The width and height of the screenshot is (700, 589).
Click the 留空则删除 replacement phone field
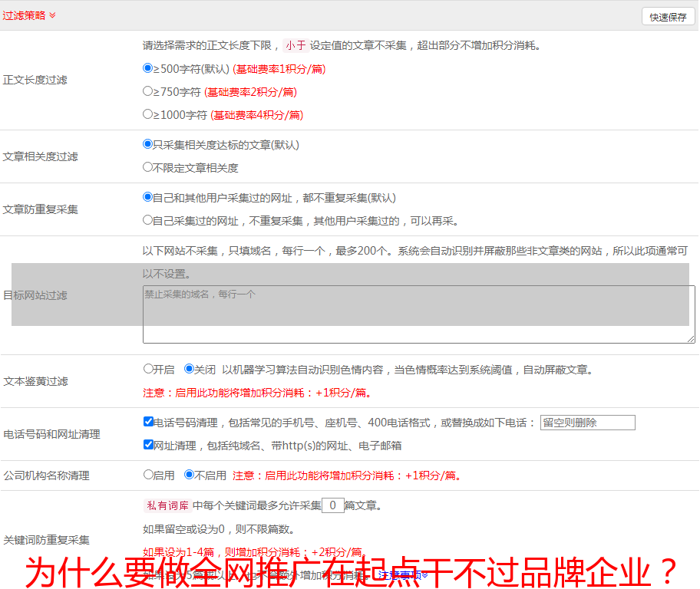point(587,423)
